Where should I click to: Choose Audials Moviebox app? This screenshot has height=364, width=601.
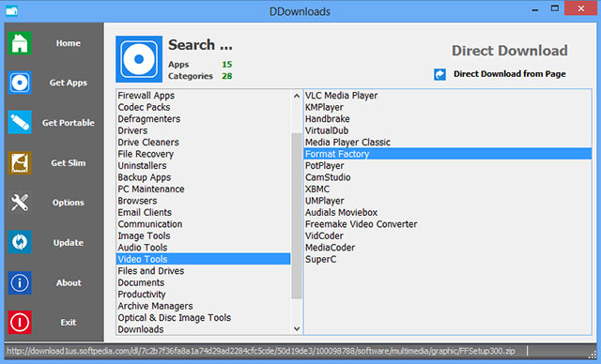(448, 212)
